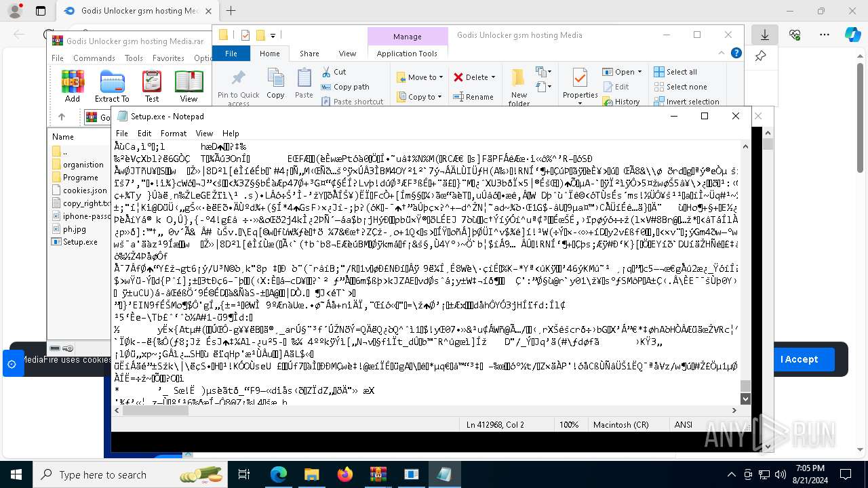
Task: Click the Copy icon in Explorer ribbon
Action: point(275,83)
